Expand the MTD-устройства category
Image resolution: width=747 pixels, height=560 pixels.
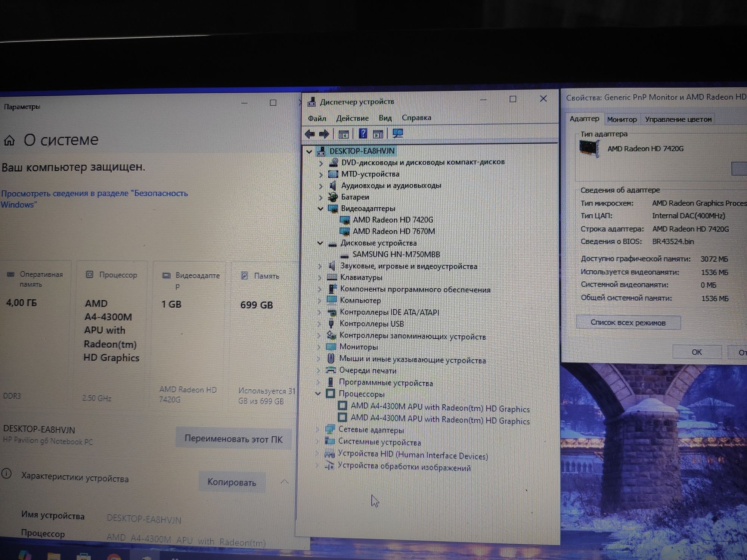[321, 174]
